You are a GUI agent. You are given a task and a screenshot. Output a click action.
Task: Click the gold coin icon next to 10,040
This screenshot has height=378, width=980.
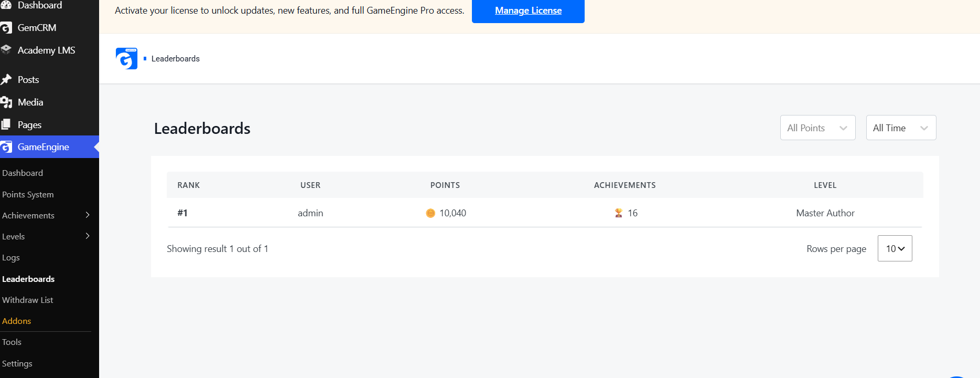pos(430,213)
